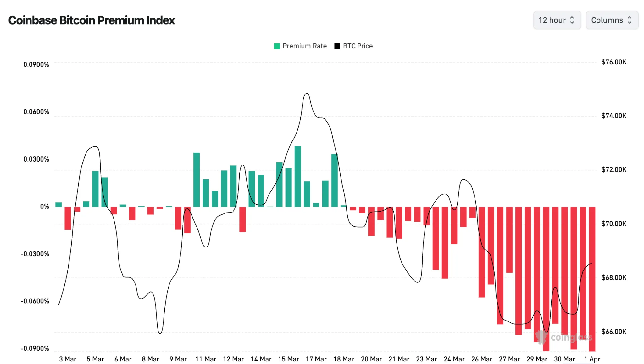Viewport: 644px width, 364px height.
Task: Open the Columns chart style dropdown
Action: coord(612,20)
